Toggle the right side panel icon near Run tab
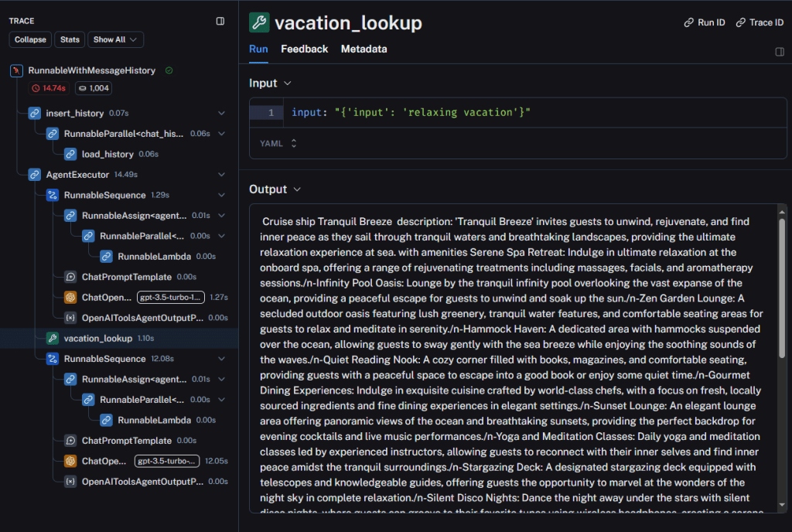This screenshot has width=792, height=532. (780, 51)
